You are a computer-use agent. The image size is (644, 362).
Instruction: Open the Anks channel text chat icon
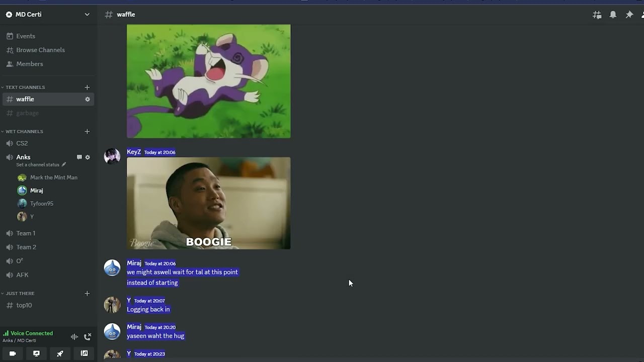[79, 157]
